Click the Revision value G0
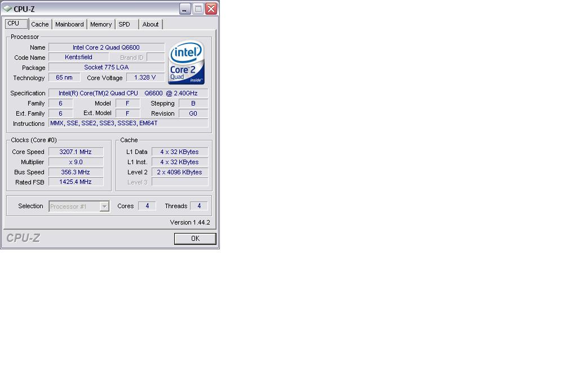Screen dimensions: 588x365 pyautogui.click(x=193, y=113)
